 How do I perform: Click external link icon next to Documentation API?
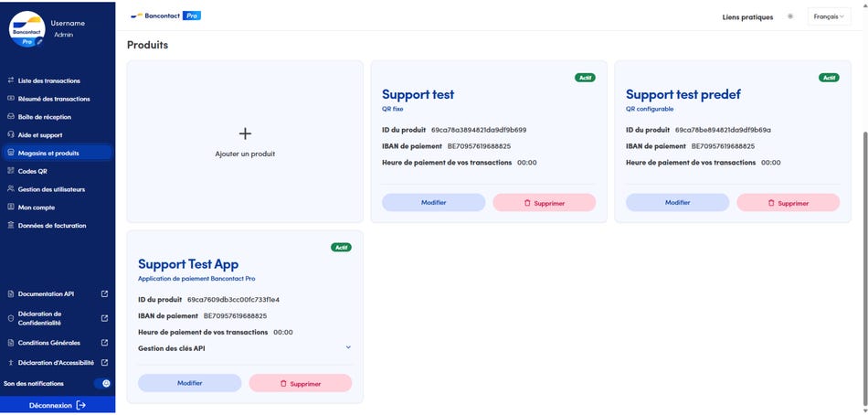point(104,293)
